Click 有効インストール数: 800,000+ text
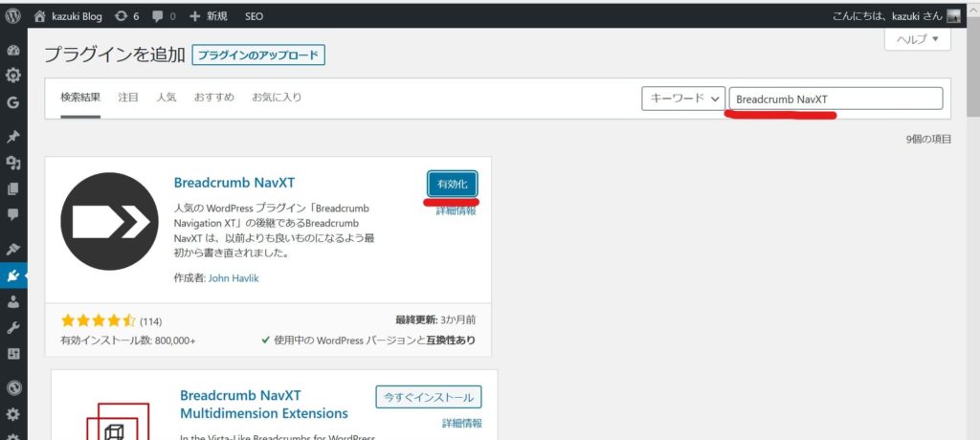Image resolution: width=980 pixels, height=440 pixels. coord(127,341)
